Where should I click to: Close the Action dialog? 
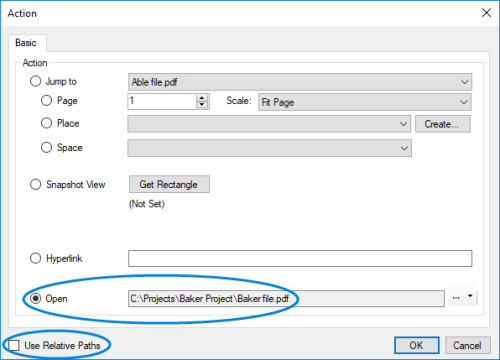click(486, 13)
